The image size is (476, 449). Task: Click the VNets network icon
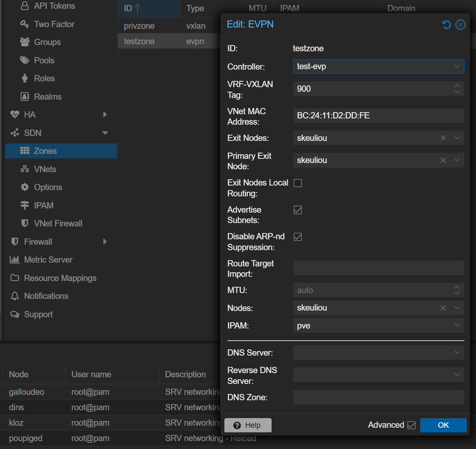[x=25, y=169]
